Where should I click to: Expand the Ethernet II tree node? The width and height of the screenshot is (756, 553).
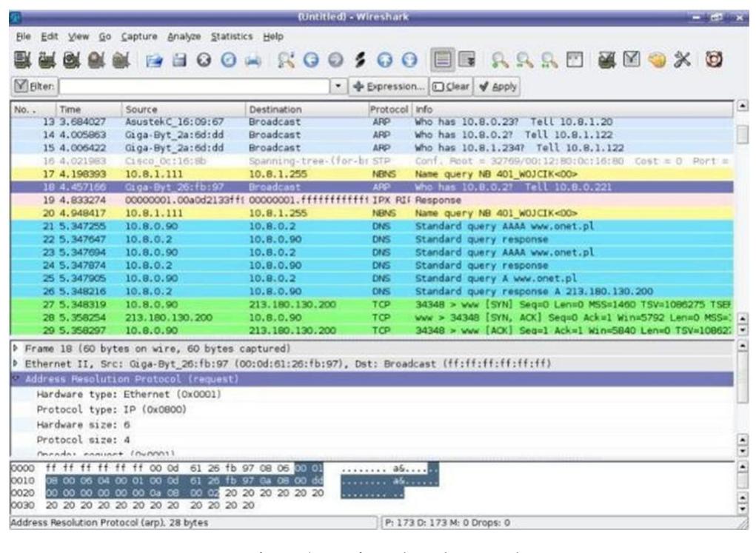(x=16, y=363)
